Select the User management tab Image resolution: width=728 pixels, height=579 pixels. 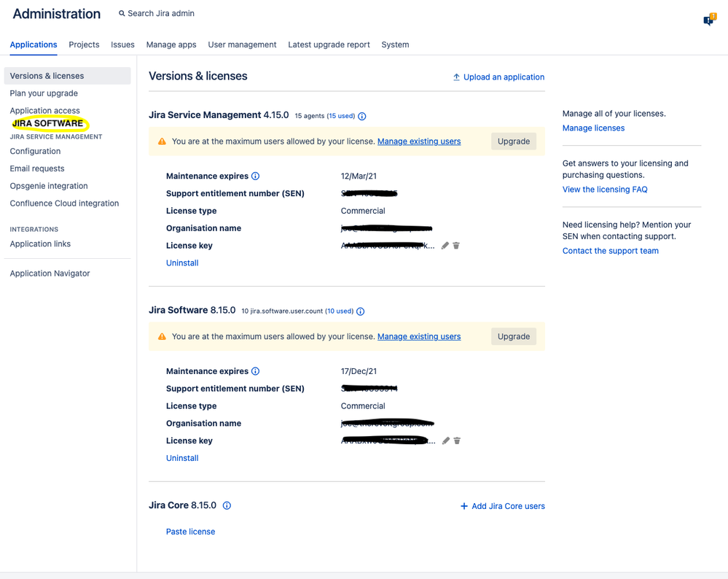[242, 44]
